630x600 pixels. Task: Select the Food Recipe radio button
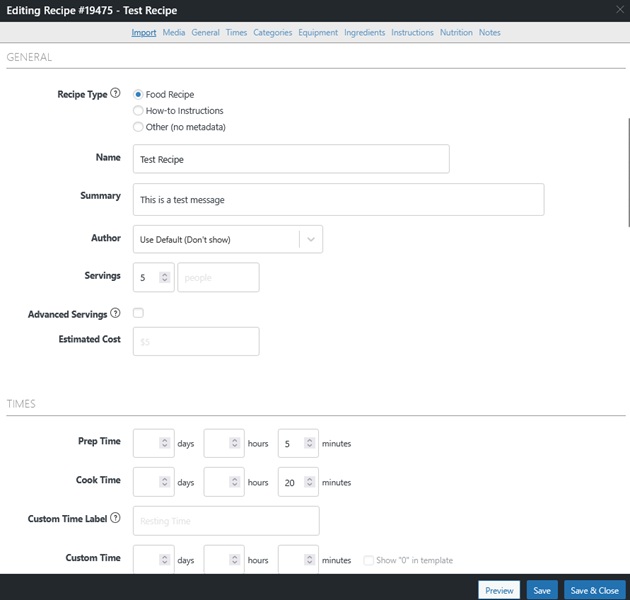tap(139, 94)
